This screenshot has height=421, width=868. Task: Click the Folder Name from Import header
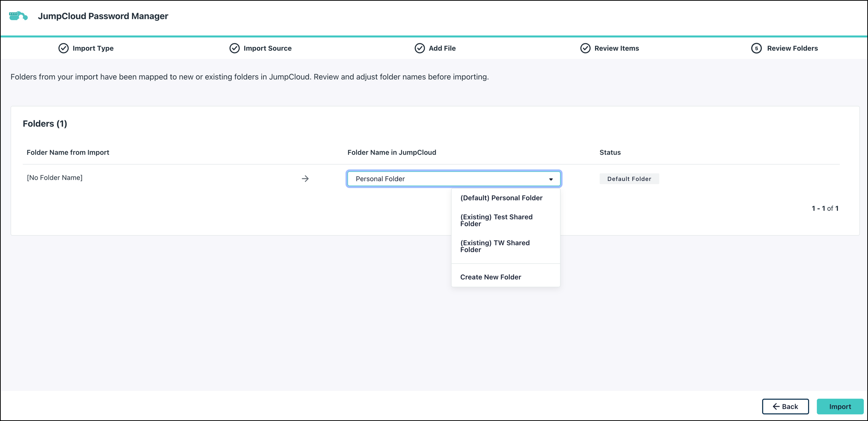pyautogui.click(x=68, y=152)
